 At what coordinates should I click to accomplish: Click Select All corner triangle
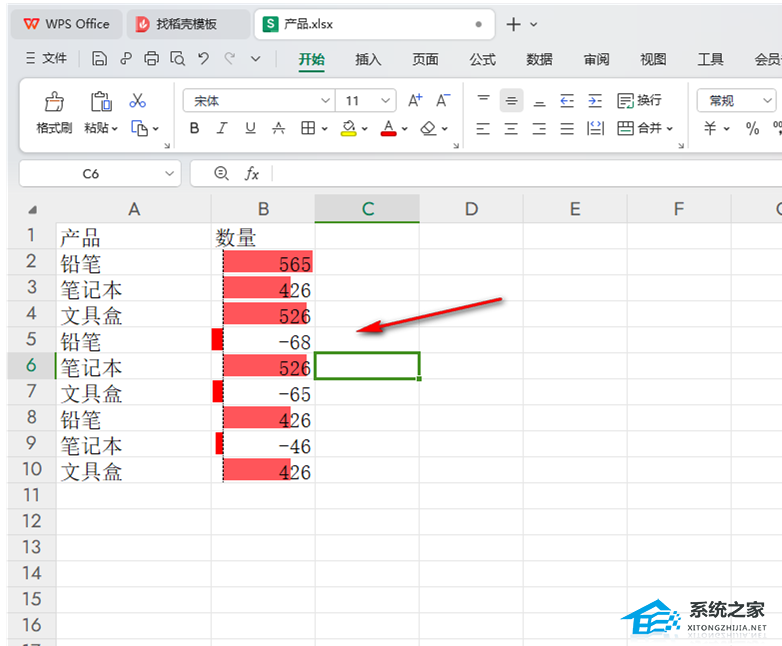tap(32, 210)
